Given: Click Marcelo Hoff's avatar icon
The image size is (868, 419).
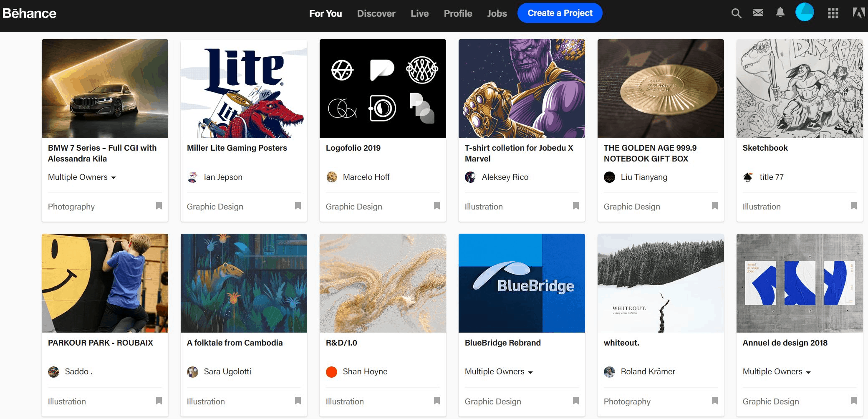Looking at the screenshot, I should (x=332, y=177).
